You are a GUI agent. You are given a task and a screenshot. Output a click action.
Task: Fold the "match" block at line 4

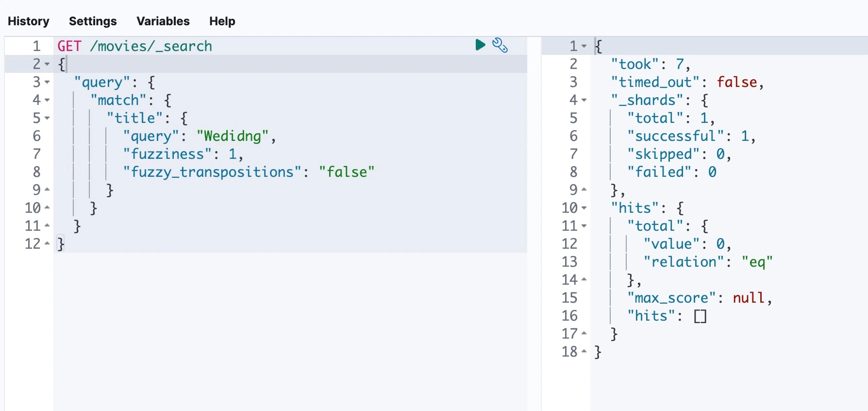[x=47, y=100]
